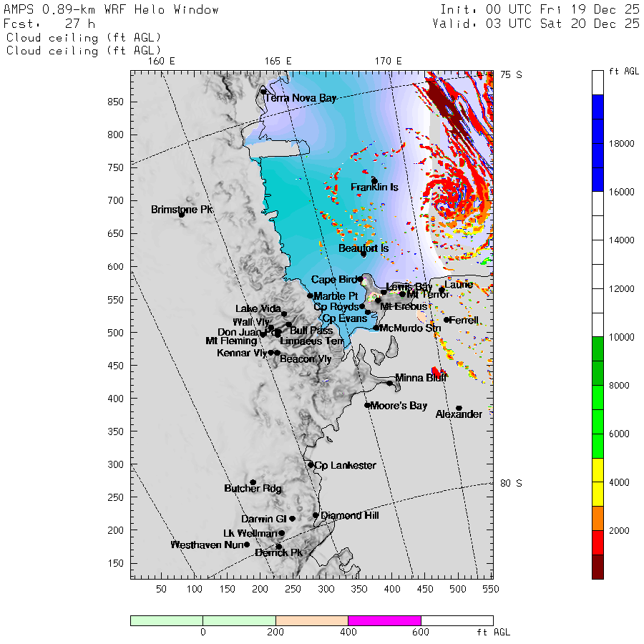Select the peach segment in the bottom colorbar
Viewport: 644px width, 644px height.
[311, 620]
